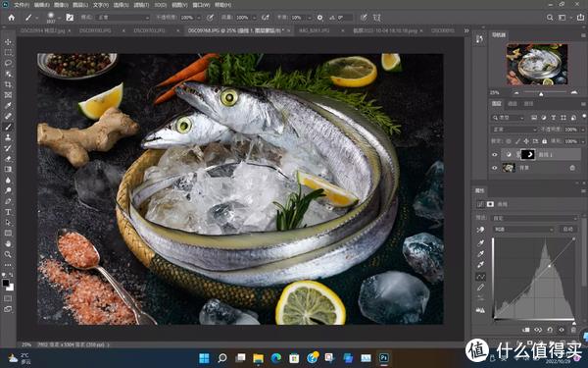This screenshot has width=588, height=368.
Task: Select the Curves 1 layer mask thumbnail
Action: click(528, 154)
